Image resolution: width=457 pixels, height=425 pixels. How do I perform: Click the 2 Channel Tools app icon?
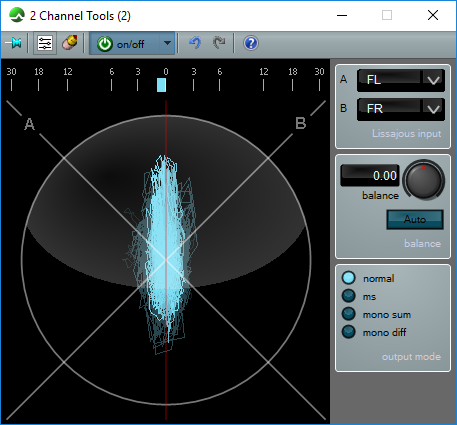click(x=17, y=15)
